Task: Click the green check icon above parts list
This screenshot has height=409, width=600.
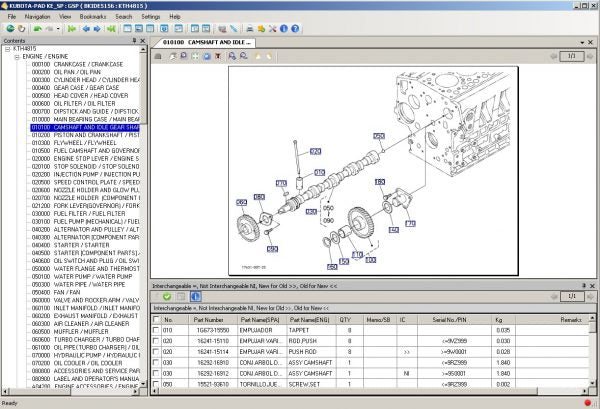Action: point(167,297)
